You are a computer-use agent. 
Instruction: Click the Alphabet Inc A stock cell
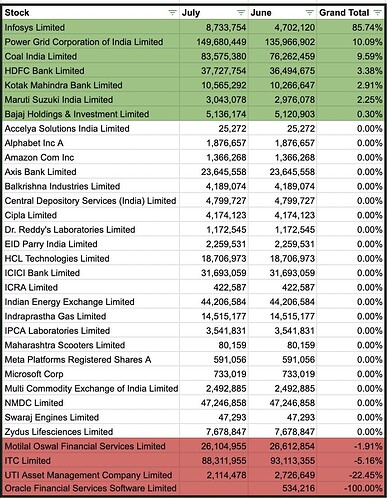coord(91,143)
